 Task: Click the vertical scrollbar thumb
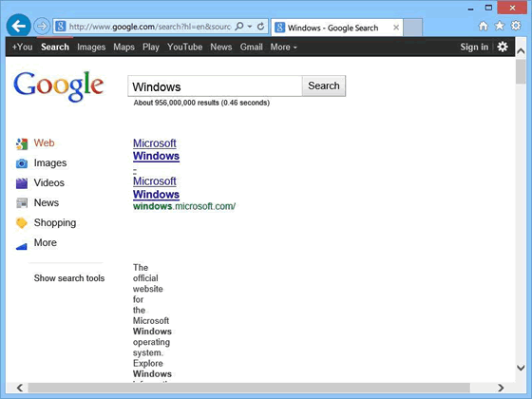click(521, 71)
